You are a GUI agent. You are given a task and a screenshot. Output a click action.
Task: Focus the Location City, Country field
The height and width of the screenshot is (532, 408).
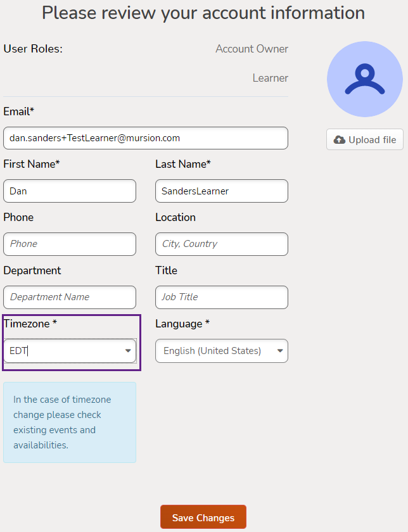coord(221,244)
